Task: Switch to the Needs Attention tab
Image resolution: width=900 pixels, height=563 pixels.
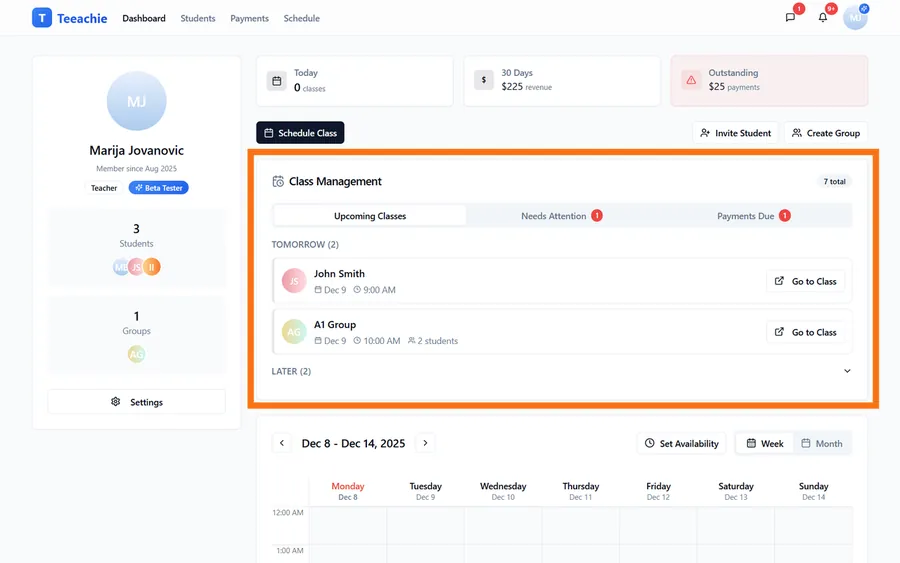Action: tap(562, 216)
